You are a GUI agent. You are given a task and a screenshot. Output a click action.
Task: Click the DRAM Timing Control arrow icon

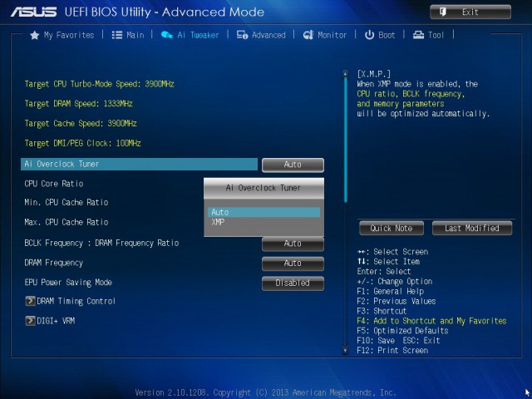[x=30, y=301]
